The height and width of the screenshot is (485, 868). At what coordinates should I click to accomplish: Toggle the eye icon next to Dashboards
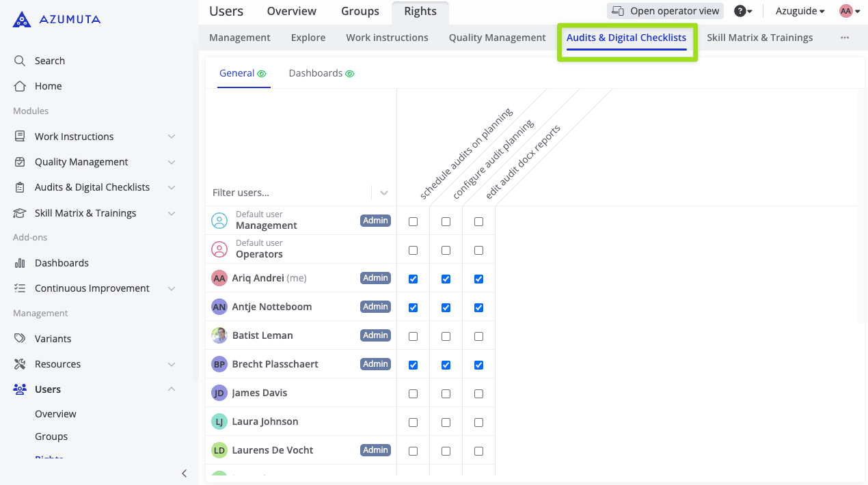350,74
